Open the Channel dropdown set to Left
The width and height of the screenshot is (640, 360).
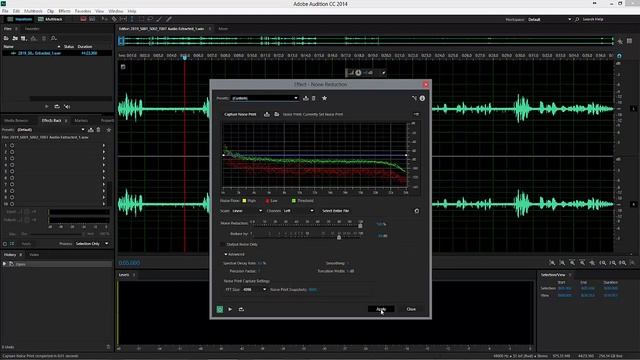(x=298, y=211)
